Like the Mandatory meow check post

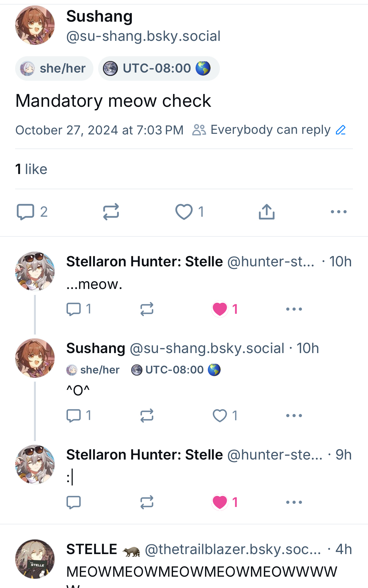[x=184, y=212]
